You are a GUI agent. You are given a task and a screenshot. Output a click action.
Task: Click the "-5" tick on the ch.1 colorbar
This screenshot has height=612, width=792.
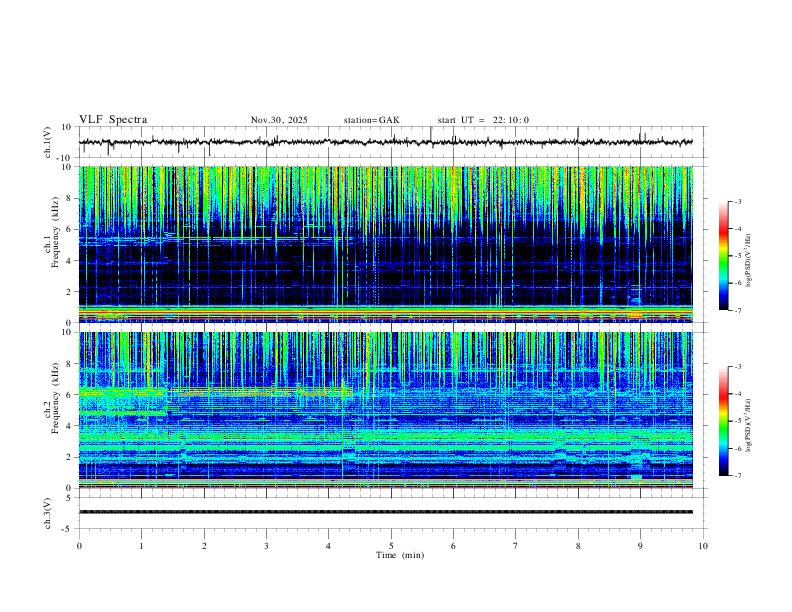pos(737,256)
